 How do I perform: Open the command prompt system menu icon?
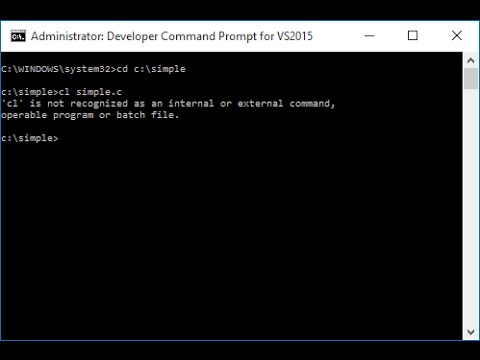coord(18,36)
